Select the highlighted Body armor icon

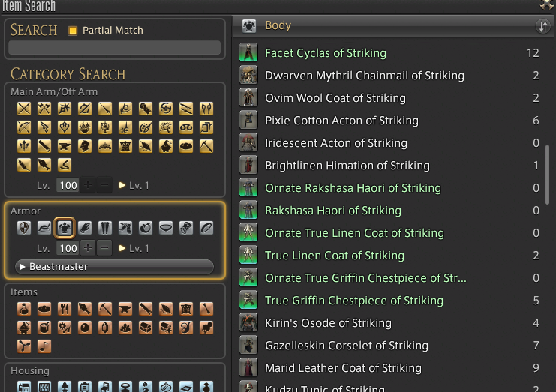pos(65,228)
